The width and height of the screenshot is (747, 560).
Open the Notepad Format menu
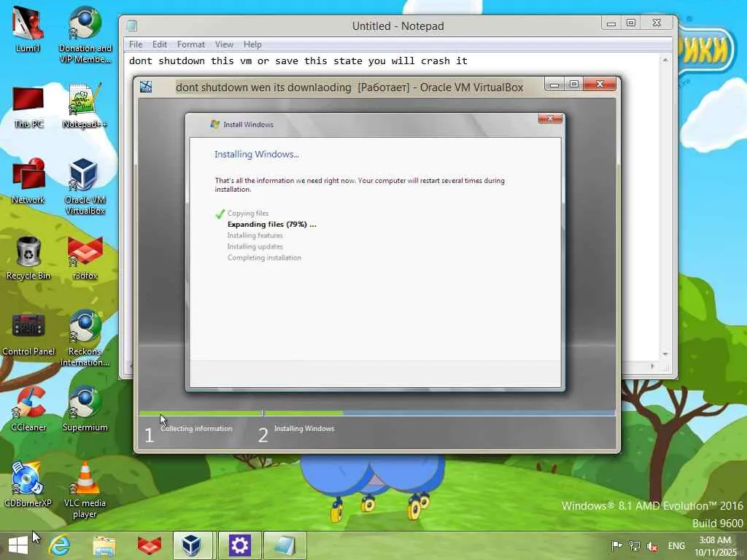coord(190,44)
